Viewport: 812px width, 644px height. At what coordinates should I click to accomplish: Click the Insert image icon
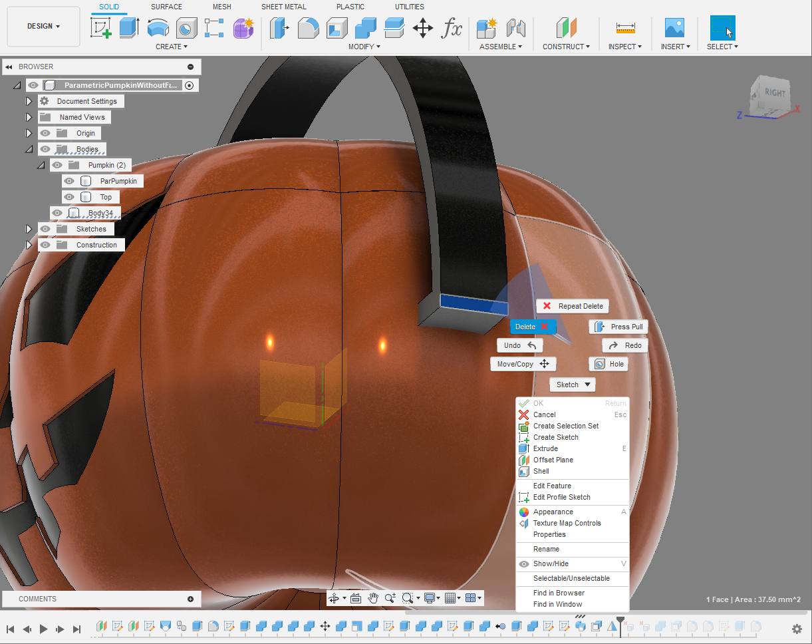pyautogui.click(x=674, y=28)
